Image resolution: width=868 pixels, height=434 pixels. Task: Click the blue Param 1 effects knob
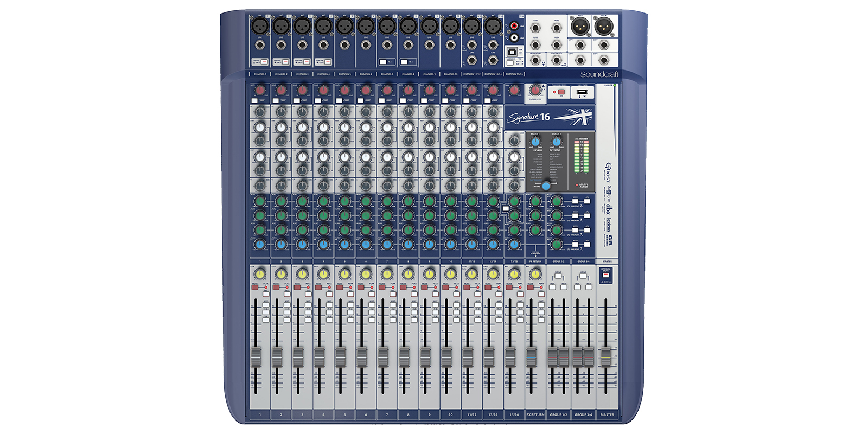click(536, 142)
